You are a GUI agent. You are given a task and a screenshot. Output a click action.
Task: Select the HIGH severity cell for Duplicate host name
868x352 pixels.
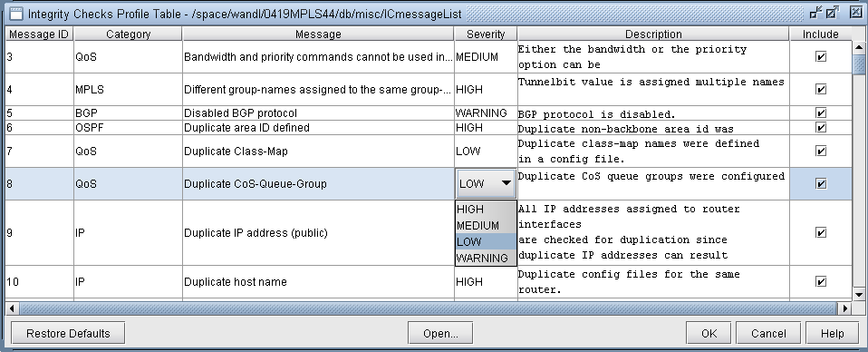[x=486, y=281]
